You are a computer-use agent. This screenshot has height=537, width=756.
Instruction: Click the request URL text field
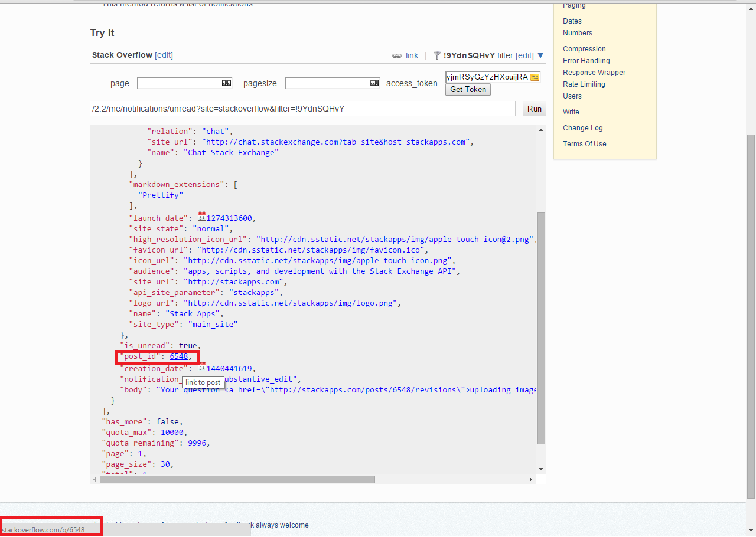click(303, 109)
